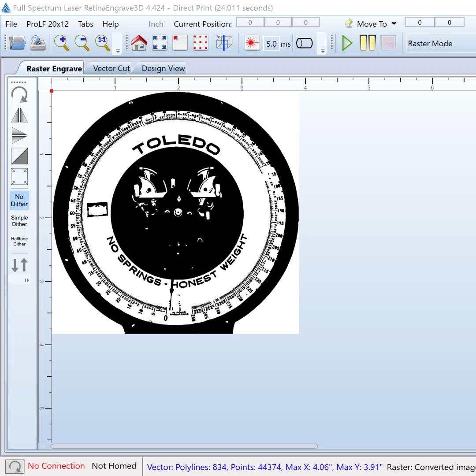Image resolution: width=476 pixels, height=476 pixels.
Task: Switch to the Vector Cut tab
Action: (112, 68)
